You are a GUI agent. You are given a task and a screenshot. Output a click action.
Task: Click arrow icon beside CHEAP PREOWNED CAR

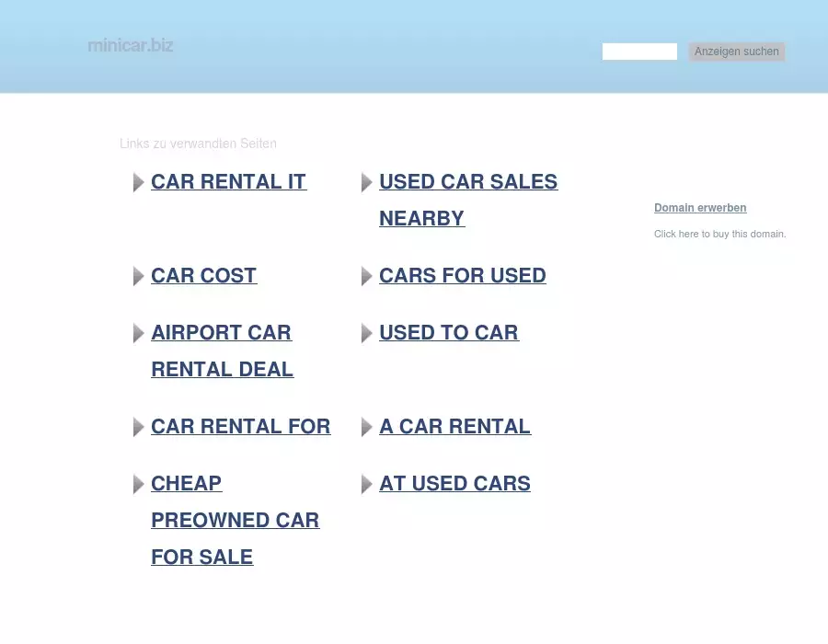138,484
